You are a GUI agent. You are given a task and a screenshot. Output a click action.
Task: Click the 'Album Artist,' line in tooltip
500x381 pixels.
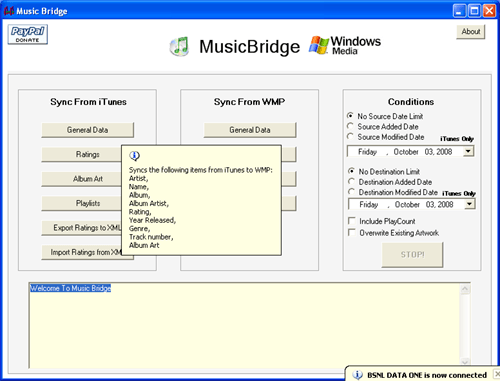tap(149, 203)
